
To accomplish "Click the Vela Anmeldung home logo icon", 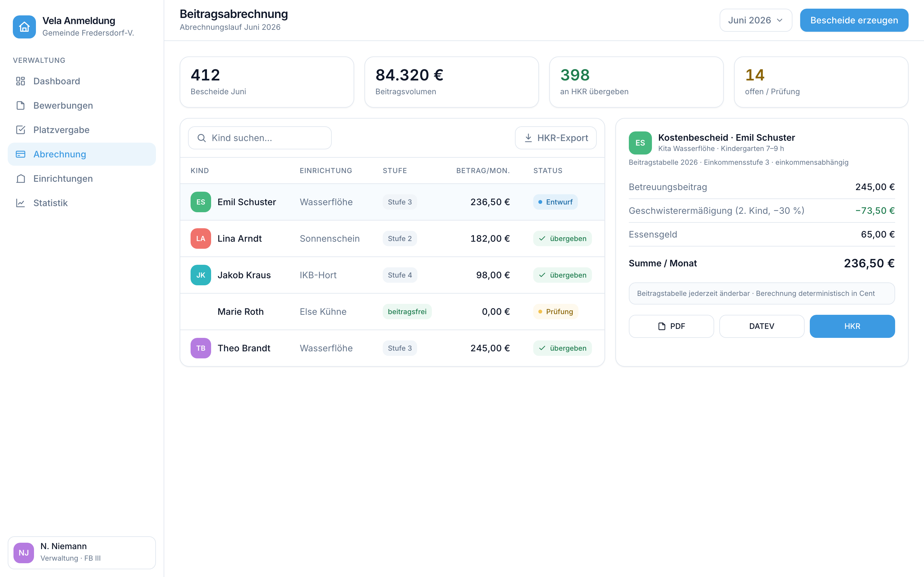I will click(x=24, y=27).
